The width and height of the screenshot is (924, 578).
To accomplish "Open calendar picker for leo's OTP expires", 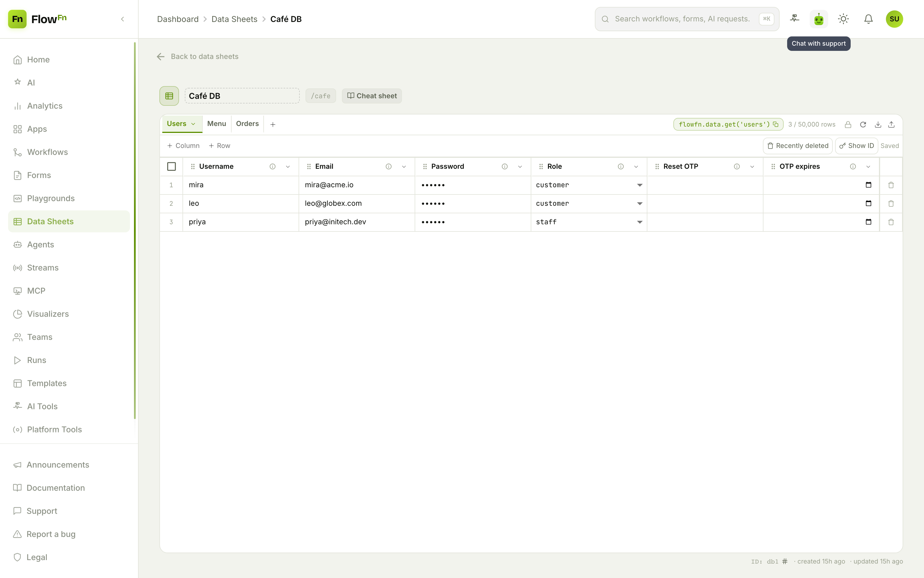I will point(869,203).
